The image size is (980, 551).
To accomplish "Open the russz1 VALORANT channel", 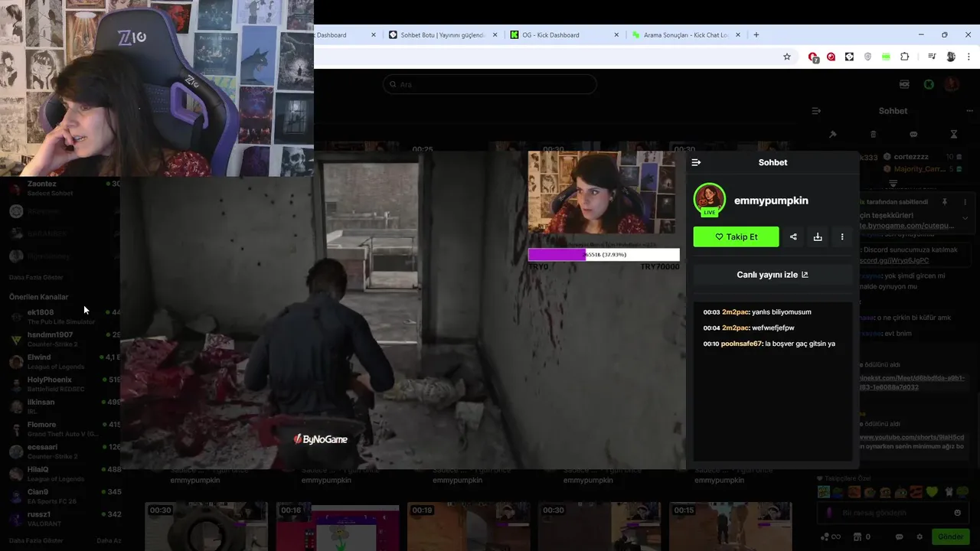I will point(64,519).
